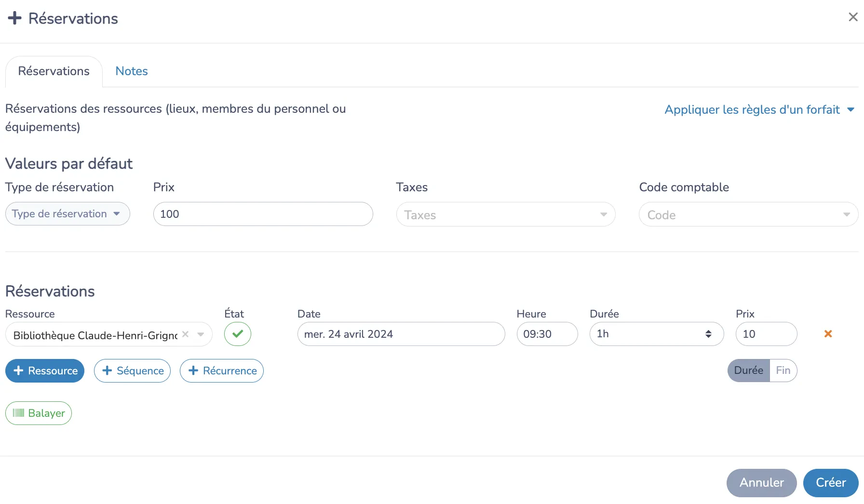Add a new Ressource with plus button
Screen dimensions: 864x504
(x=45, y=371)
